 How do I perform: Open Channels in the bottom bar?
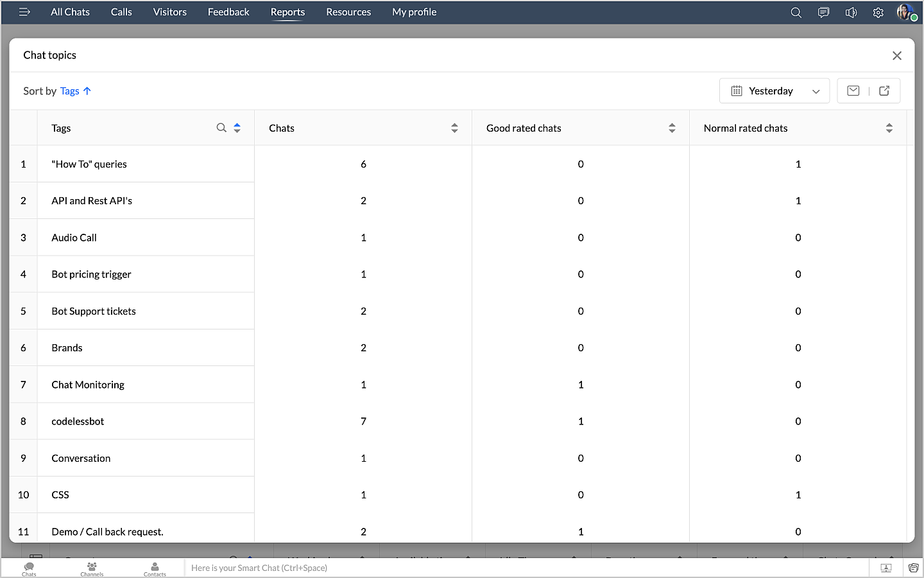pyautogui.click(x=92, y=569)
